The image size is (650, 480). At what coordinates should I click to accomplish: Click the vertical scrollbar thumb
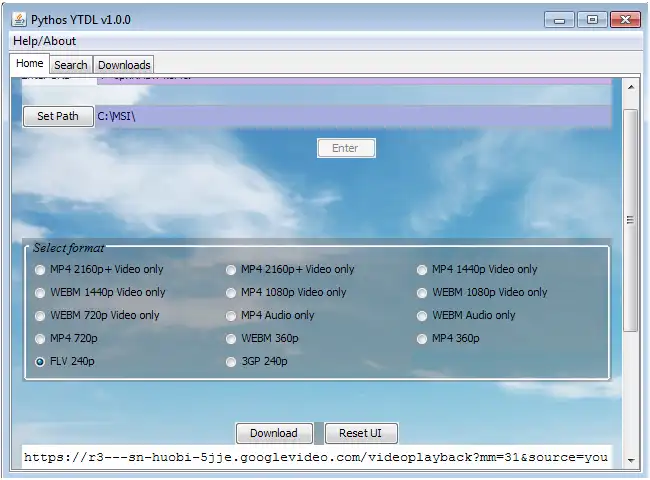pyautogui.click(x=631, y=220)
